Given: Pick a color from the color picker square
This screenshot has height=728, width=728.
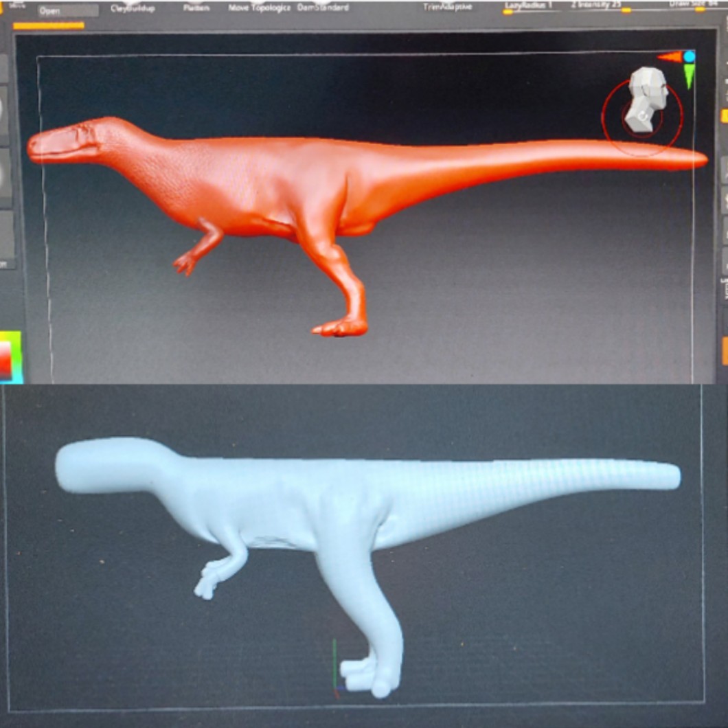Looking at the screenshot, I should [10, 356].
